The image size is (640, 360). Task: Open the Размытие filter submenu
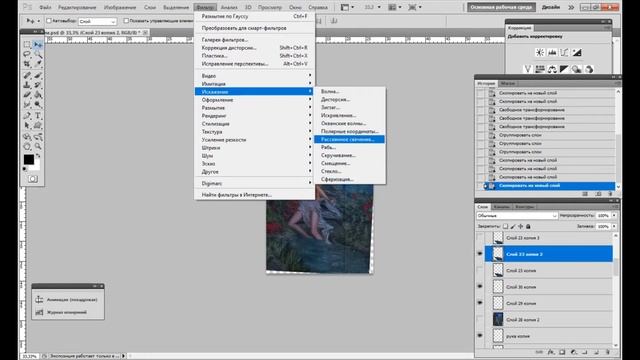[254, 108]
